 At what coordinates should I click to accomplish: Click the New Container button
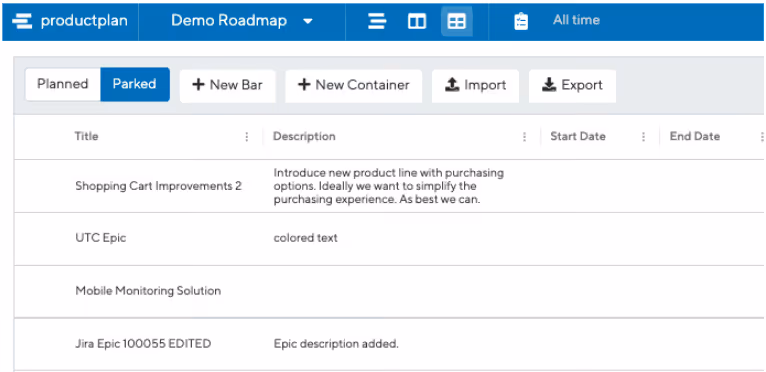[x=354, y=85]
